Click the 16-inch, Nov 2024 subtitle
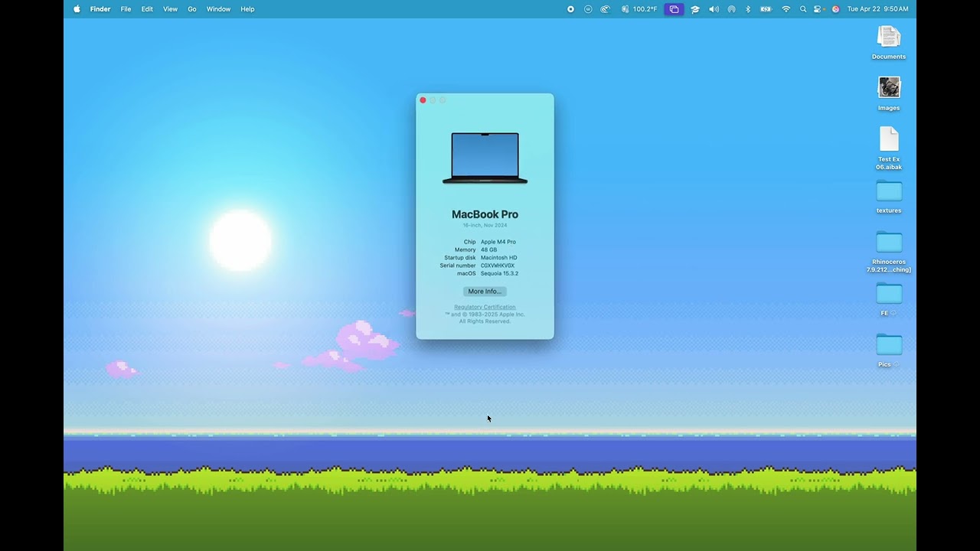This screenshot has height=551, width=980. tap(485, 226)
